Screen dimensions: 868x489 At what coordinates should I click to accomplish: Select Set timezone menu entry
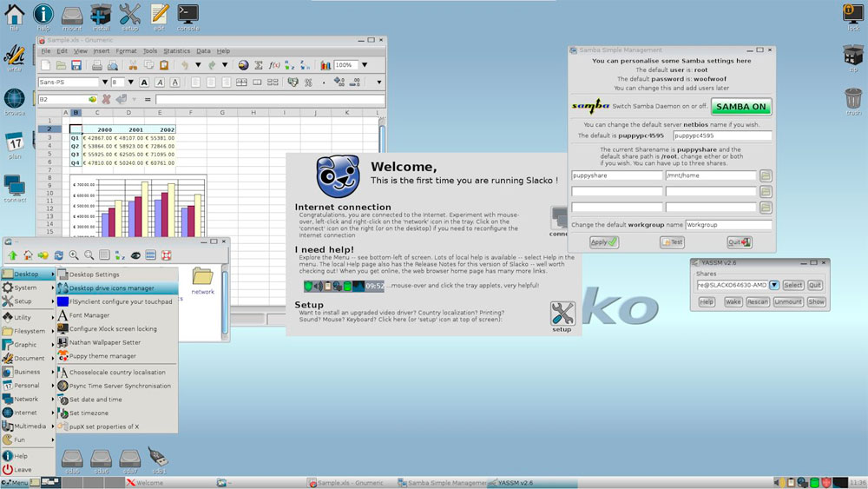click(x=117, y=413)
